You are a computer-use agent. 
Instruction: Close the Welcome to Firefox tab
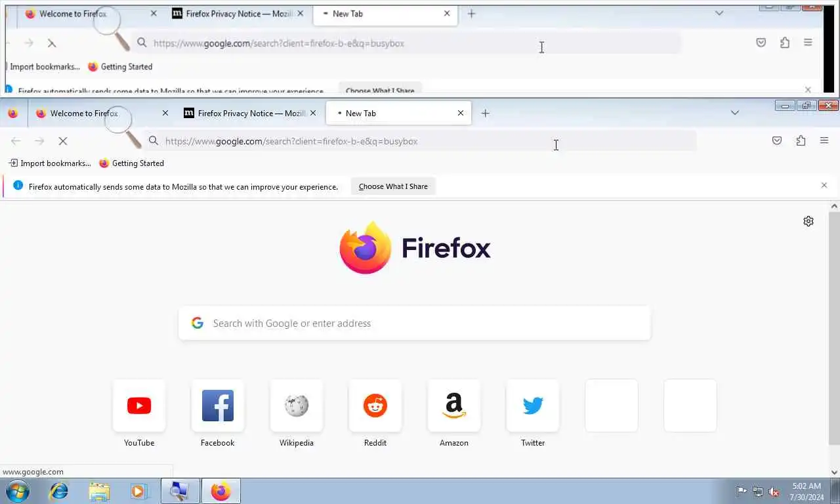165,114
